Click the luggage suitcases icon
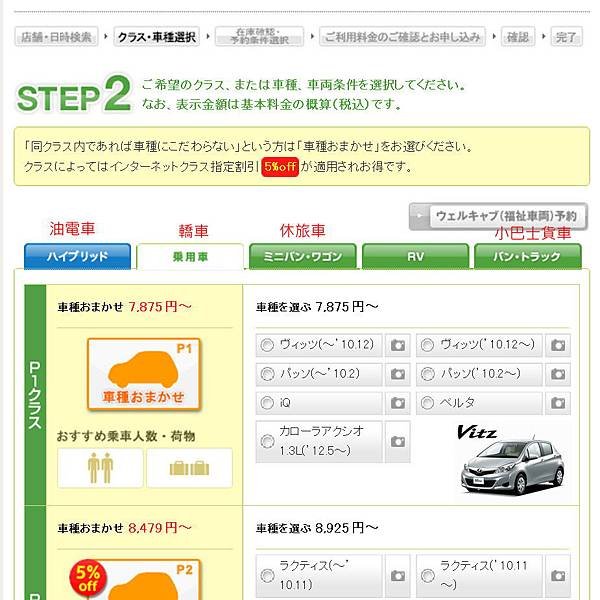Image resolution: width=600 pixels, height=600 pixels. click(189, 468)
